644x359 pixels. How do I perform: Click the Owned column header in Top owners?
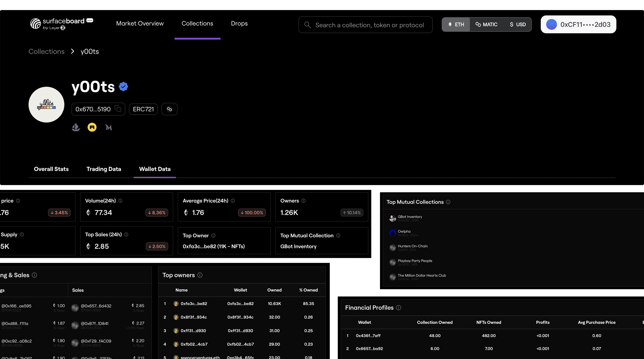[274, 290]
